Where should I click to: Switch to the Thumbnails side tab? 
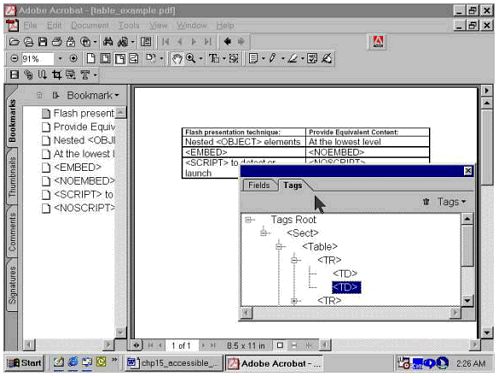click(x=12, y=177)
